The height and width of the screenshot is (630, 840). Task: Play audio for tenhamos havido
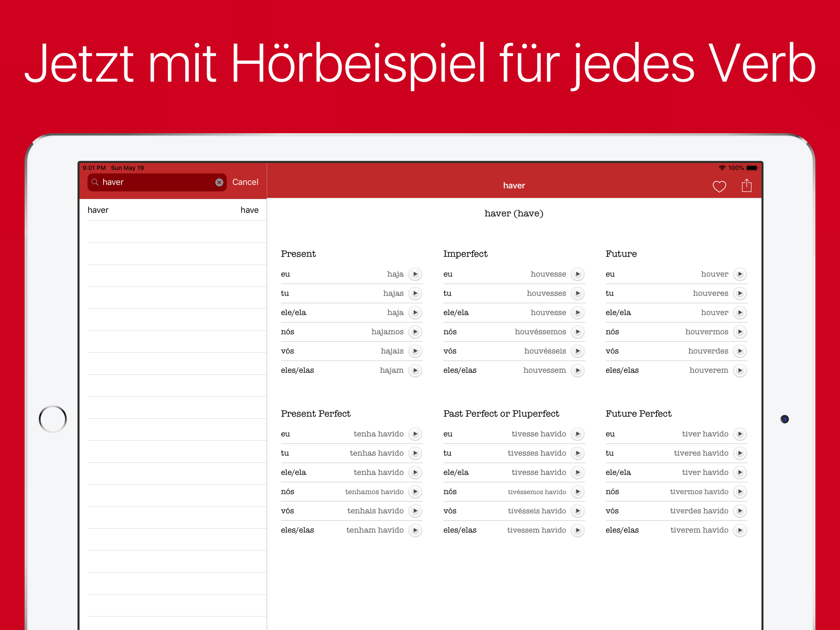(x=415, y=492)
